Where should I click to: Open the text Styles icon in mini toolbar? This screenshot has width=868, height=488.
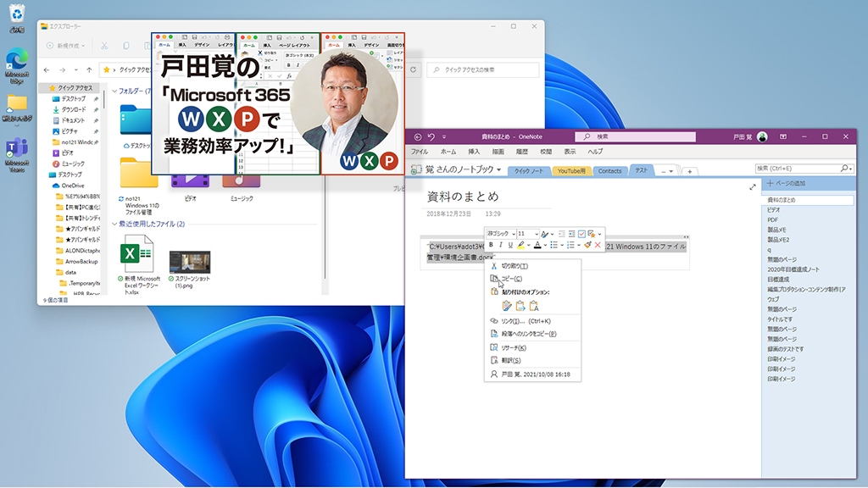pyautogui.click(x=545, y=234)
